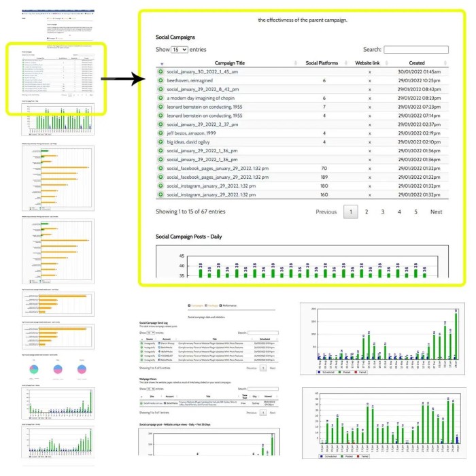Viewport: 476px width, 476px height.
Task: Open row icon for social_january_30_2022_1_45_am
Action: [161, 71]
